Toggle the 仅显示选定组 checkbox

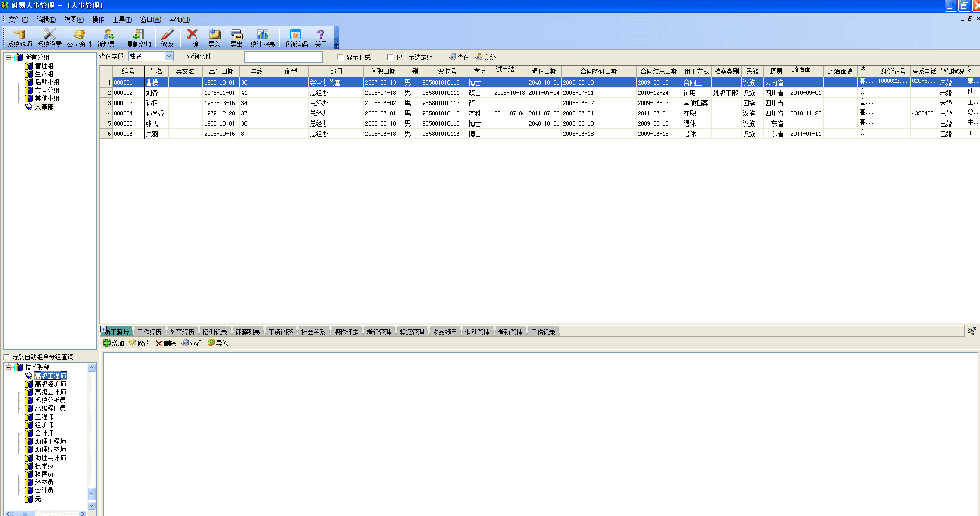pyautogui.click(x=390, y=57)
